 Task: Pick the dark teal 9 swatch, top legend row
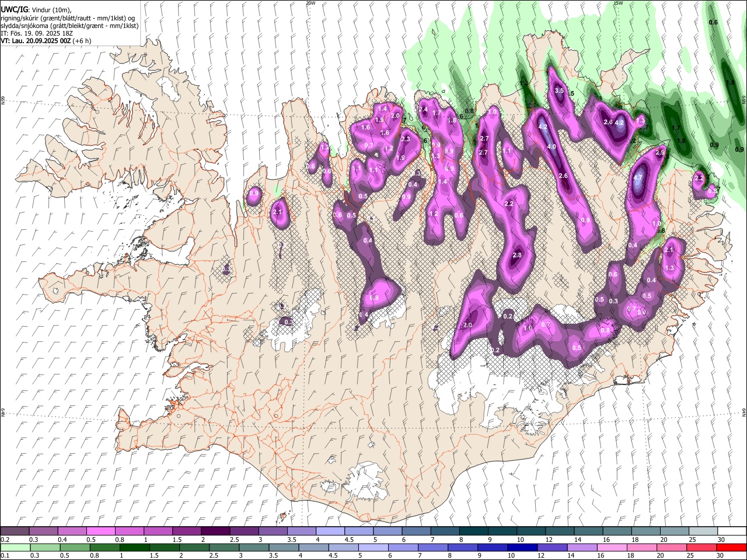click(x=474, y=531)
